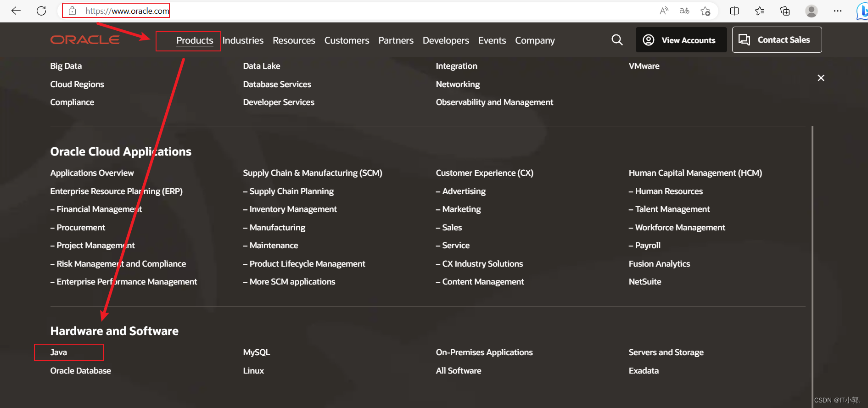This screenshot has width=868, height=408.
Task: Open the Exadata link
Action: [x=644, y=371]
